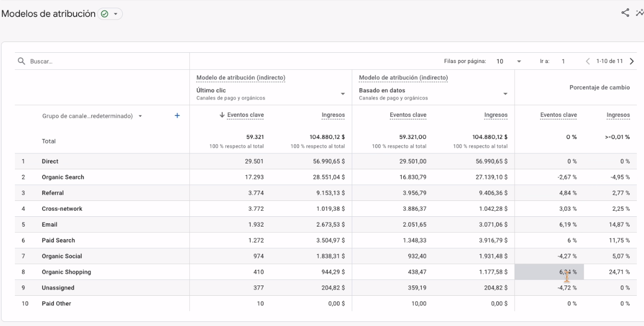Screen dimensions: 644x326
Task: Add a dimension with the plus icon
Action: [177, 116]
